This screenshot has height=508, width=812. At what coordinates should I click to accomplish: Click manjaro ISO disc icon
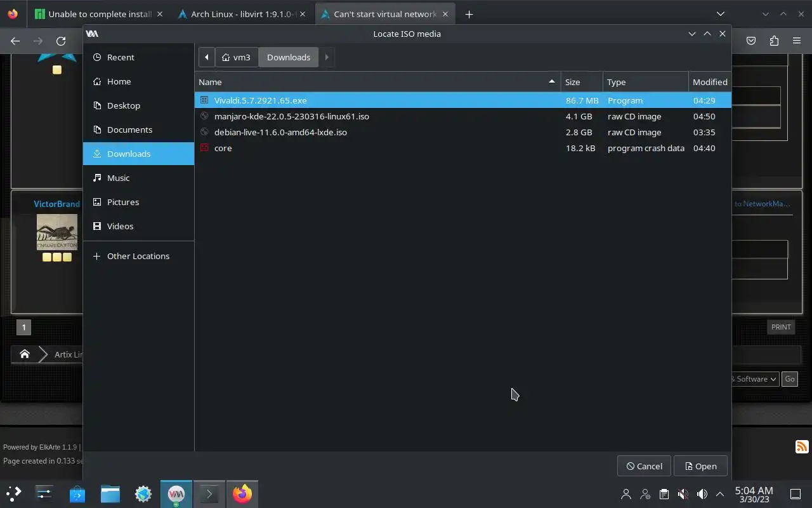(x=204, y=116)
